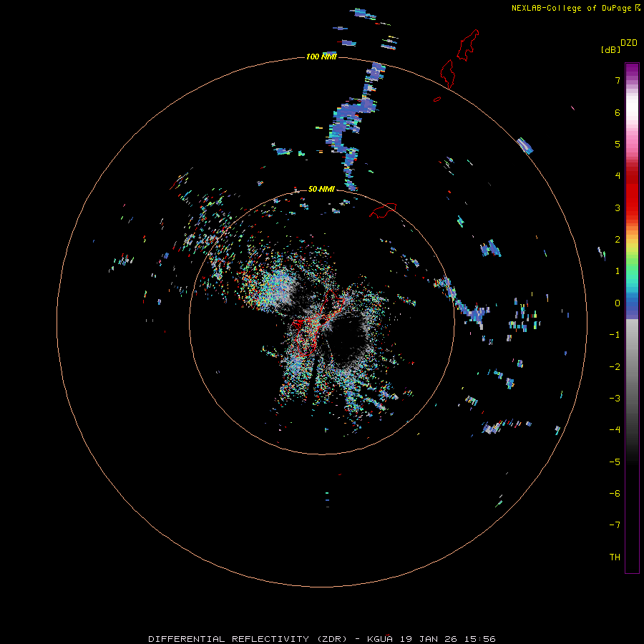Click the -4 dB scale label
Screen dimensions: 644x644
pos(615,430)
